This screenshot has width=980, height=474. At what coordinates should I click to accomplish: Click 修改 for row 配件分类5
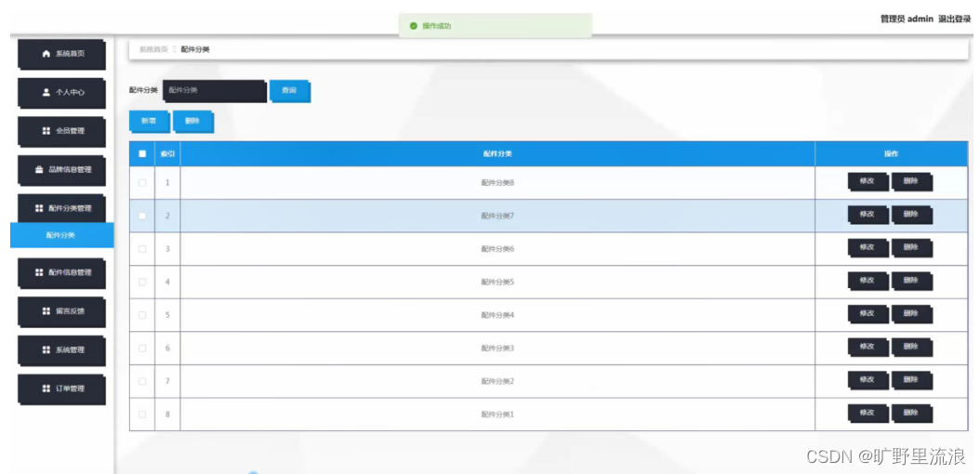pyautogui.click(x=867, y=281)
